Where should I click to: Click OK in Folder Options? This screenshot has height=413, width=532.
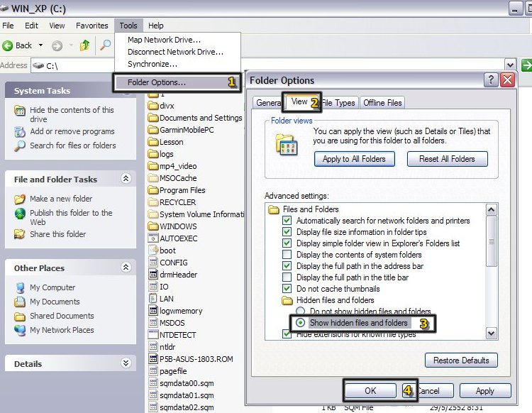[370, 390]
